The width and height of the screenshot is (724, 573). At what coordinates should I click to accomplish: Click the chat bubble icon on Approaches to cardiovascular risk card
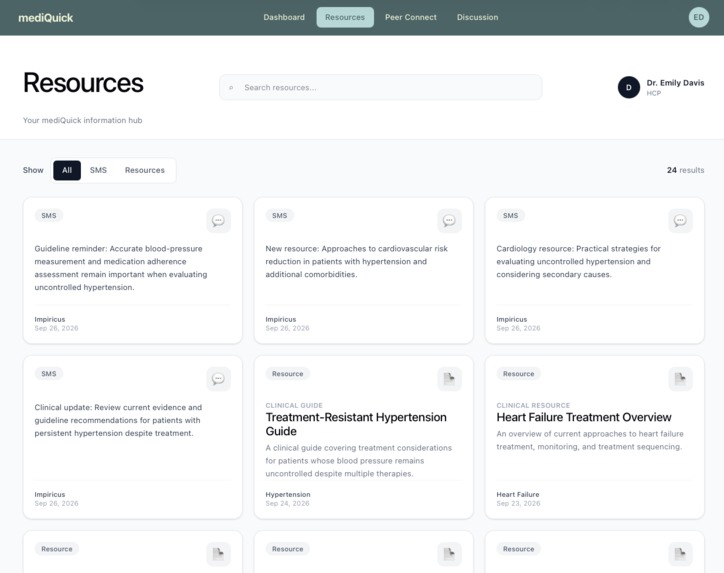(449, 221)
